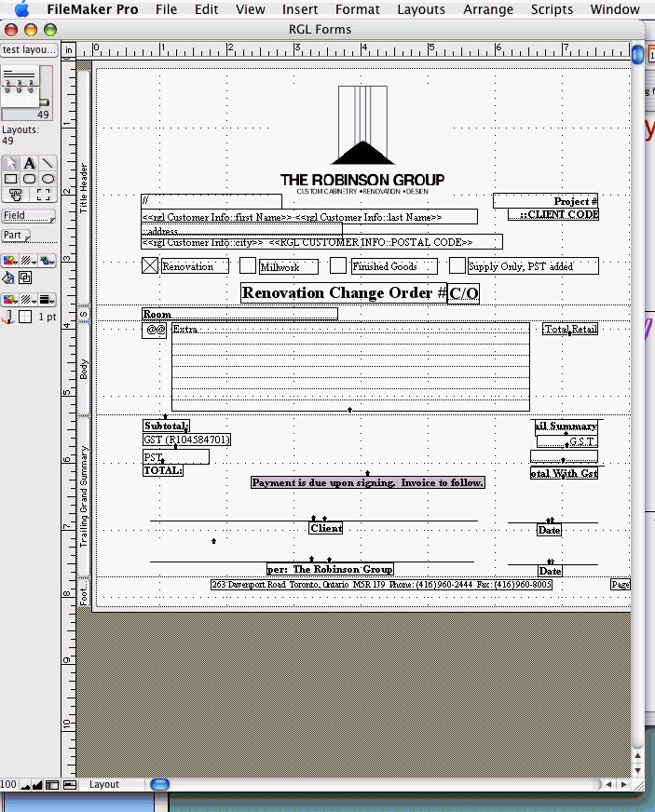Toggle the Millwork checkbox

[248, 265]
